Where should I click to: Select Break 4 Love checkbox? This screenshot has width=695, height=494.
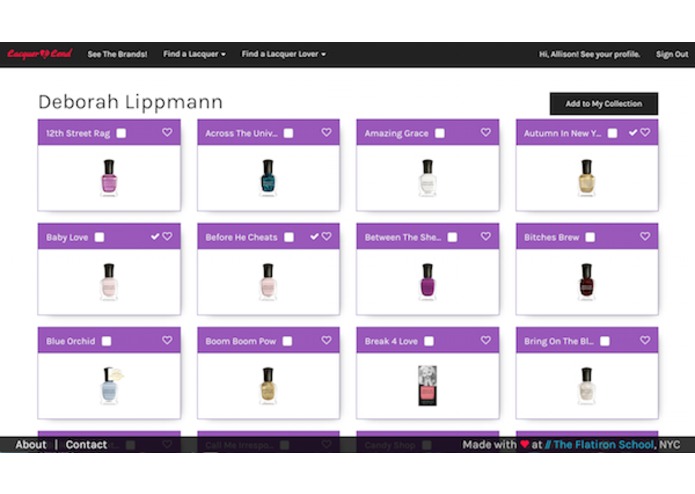(x=429, y=341)
